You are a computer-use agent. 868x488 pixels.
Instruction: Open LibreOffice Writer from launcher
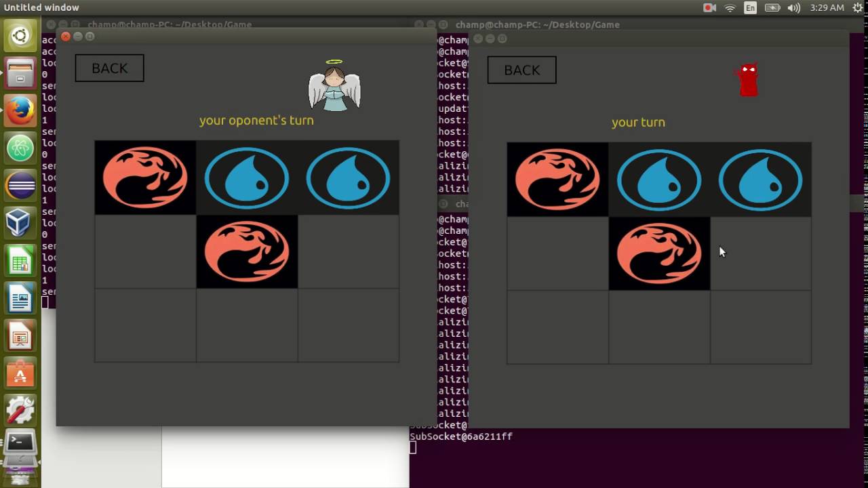point(20,298)
